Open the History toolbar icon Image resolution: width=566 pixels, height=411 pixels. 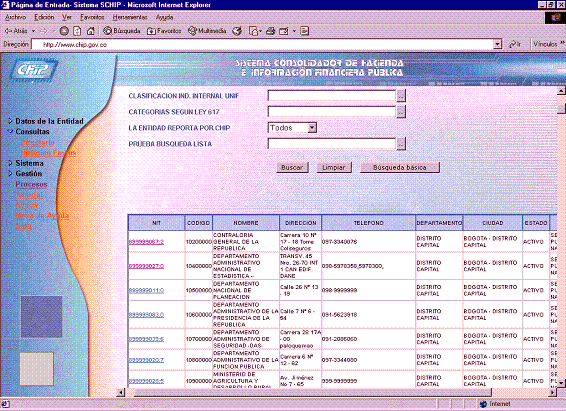pos(237,31)
